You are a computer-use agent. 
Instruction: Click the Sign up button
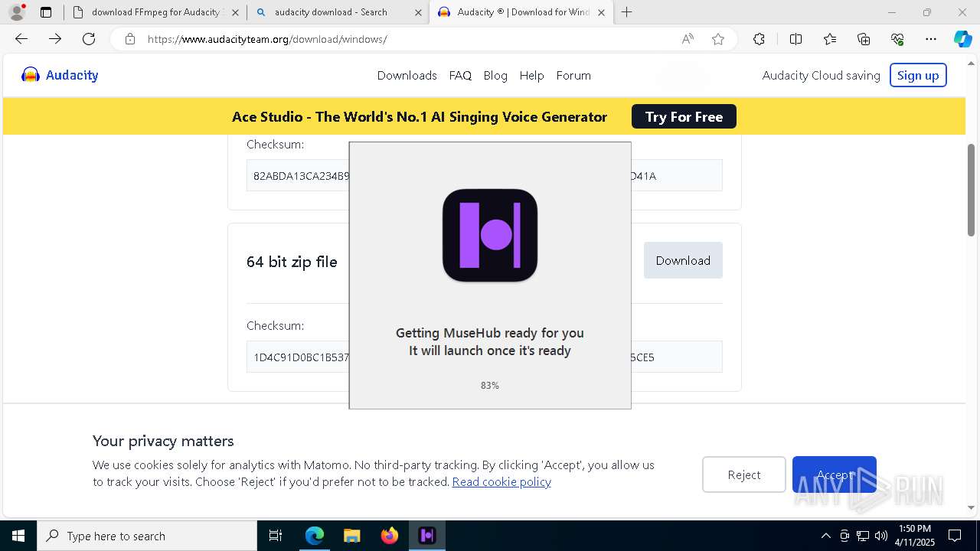[x=918, y=75]
